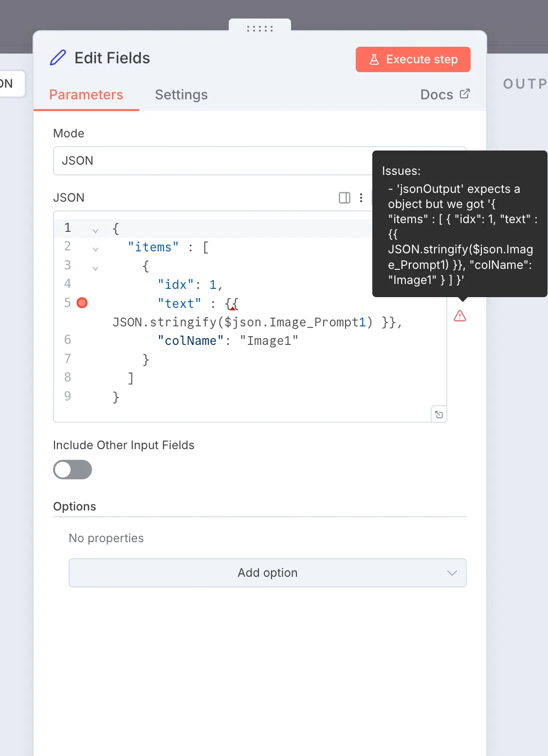Click the expand editor icon at bottom corner
Viewport: 548px width, 756px height.
pyautogui.click(x=439, y=415)
